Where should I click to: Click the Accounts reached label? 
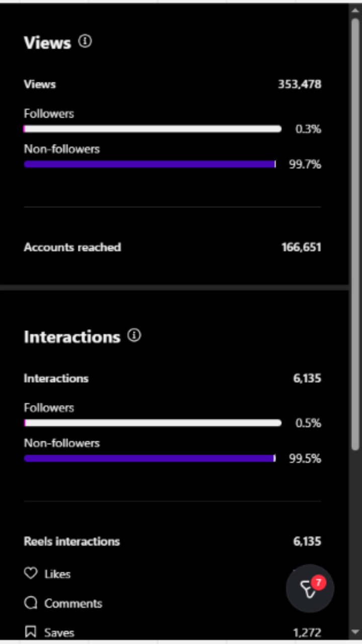click(x=72, y=247)
